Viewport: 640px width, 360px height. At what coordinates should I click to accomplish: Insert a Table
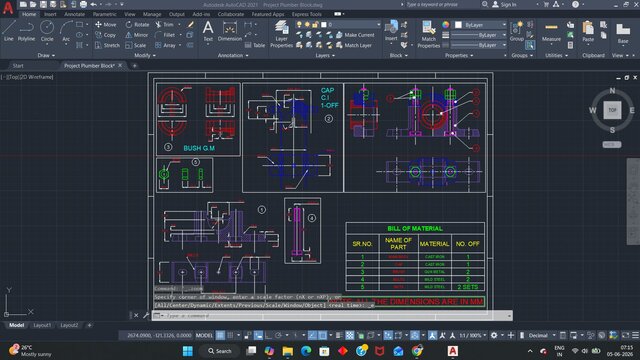coord(255,45)
